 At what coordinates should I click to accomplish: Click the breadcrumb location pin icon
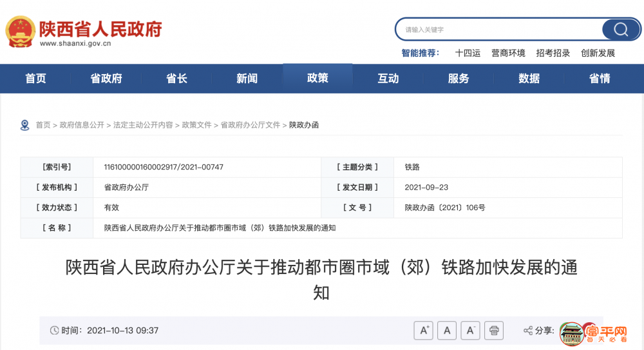24,125
